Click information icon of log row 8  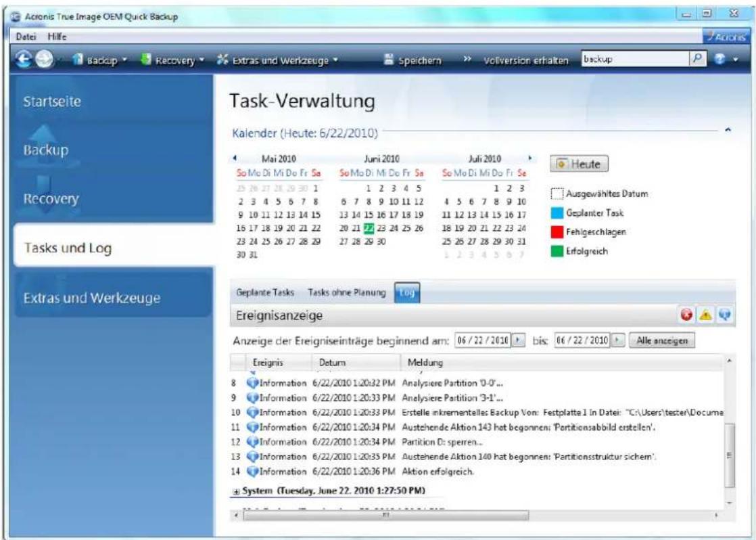[253, 383]
